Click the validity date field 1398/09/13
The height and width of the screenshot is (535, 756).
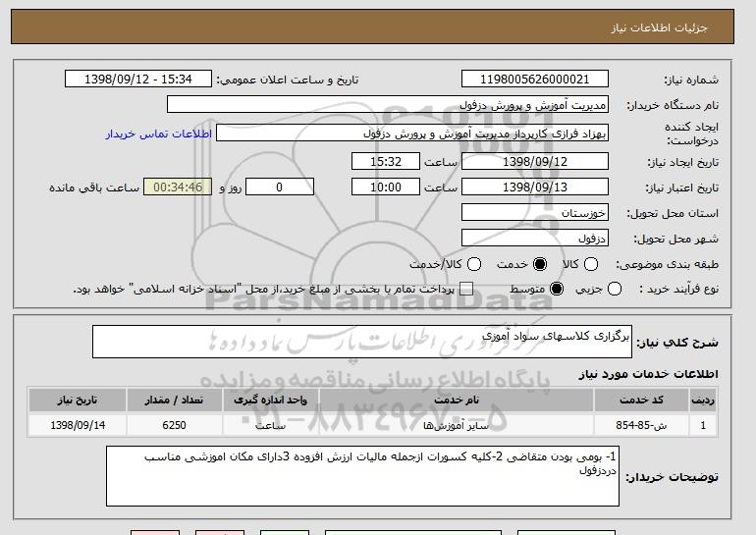point(535,187)
